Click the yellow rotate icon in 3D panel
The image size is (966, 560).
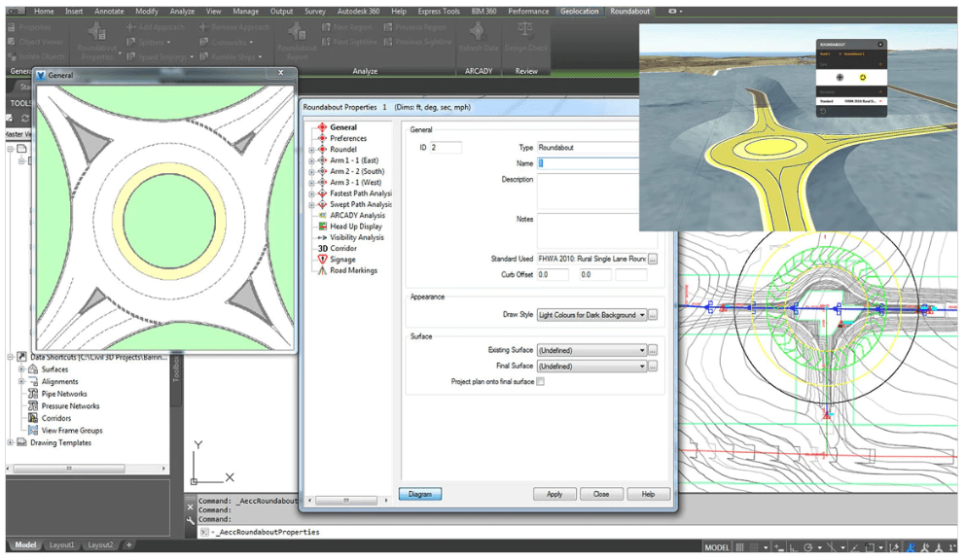(x=863, y=78)
